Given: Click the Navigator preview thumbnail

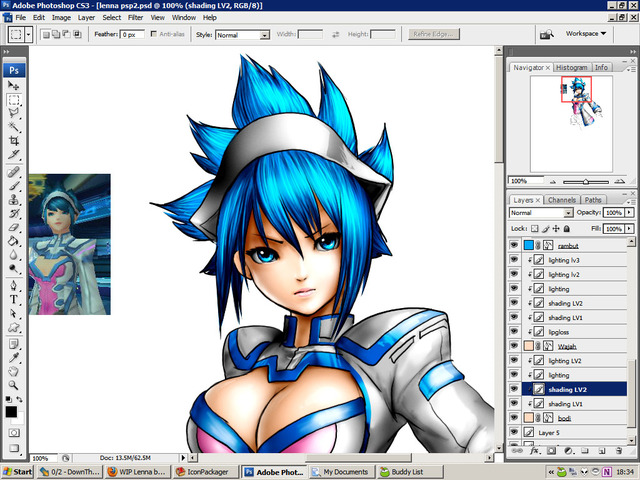Looking at the screenshot, I should tap(571, 124).
